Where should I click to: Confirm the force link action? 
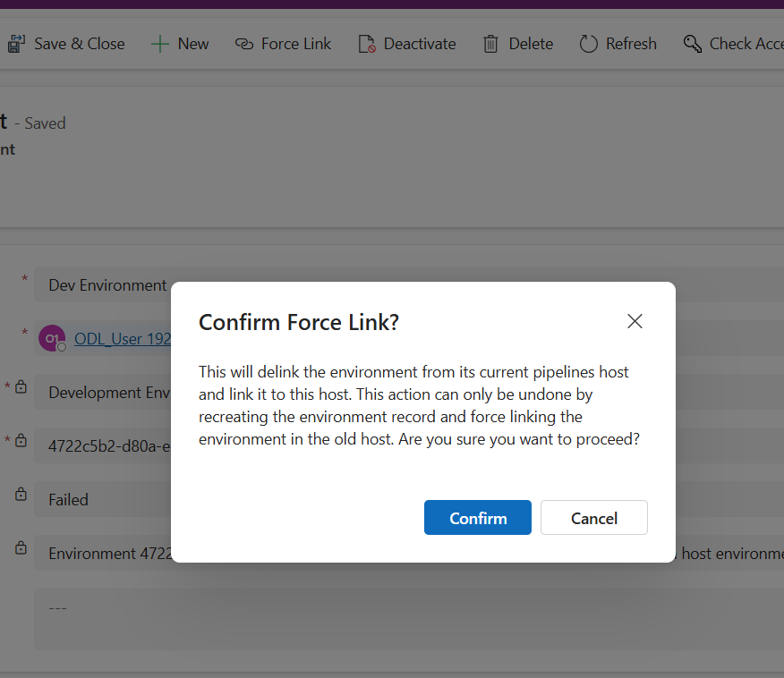click(x=477, y=518)
